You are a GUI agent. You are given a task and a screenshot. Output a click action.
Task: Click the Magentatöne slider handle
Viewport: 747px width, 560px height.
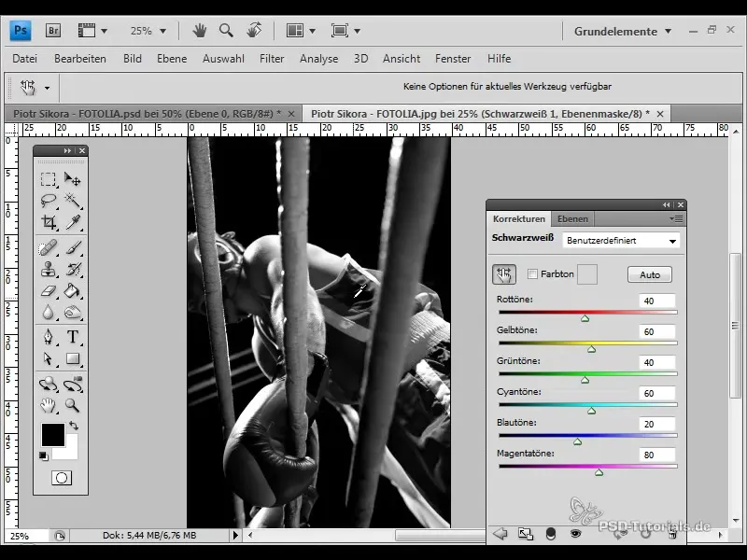pos(599,472)
